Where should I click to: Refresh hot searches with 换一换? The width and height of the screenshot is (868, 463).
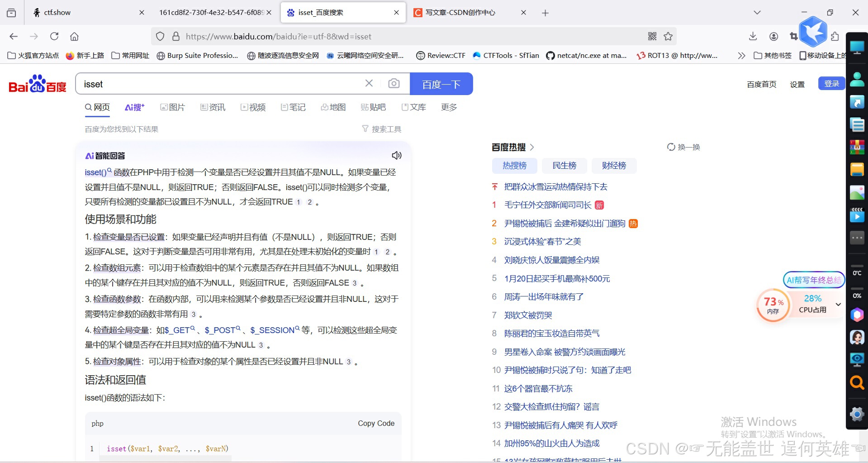pos(683,147)
